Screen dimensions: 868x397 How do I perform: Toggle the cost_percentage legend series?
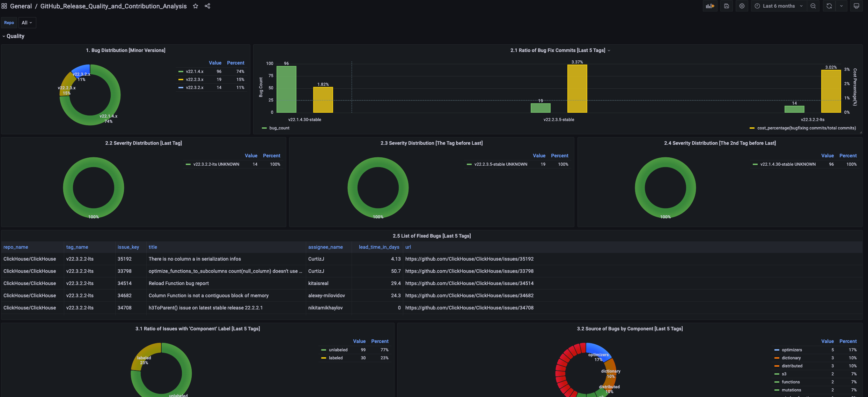click(806, 128)
